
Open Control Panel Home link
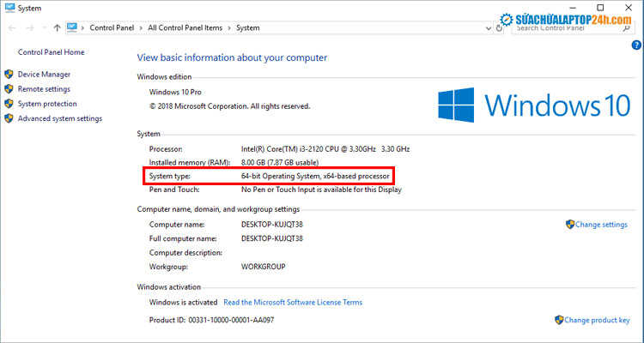pyautogui.click(x=50, y=52)
